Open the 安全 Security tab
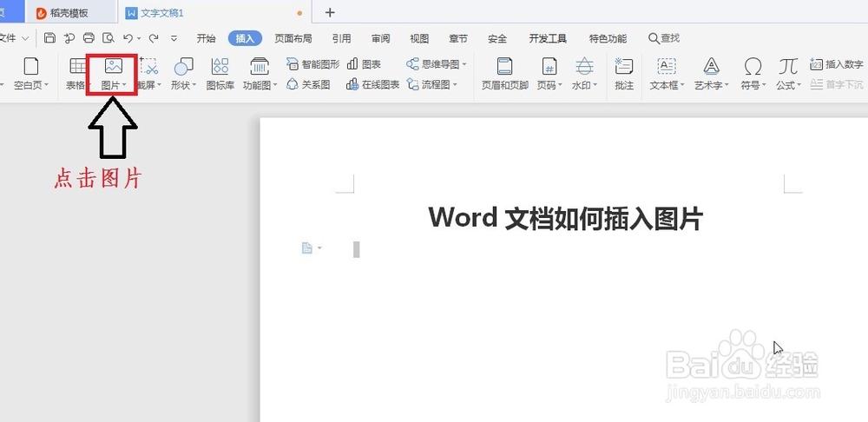This screenshot has width=868, height=422. click(x=497, y=38)
